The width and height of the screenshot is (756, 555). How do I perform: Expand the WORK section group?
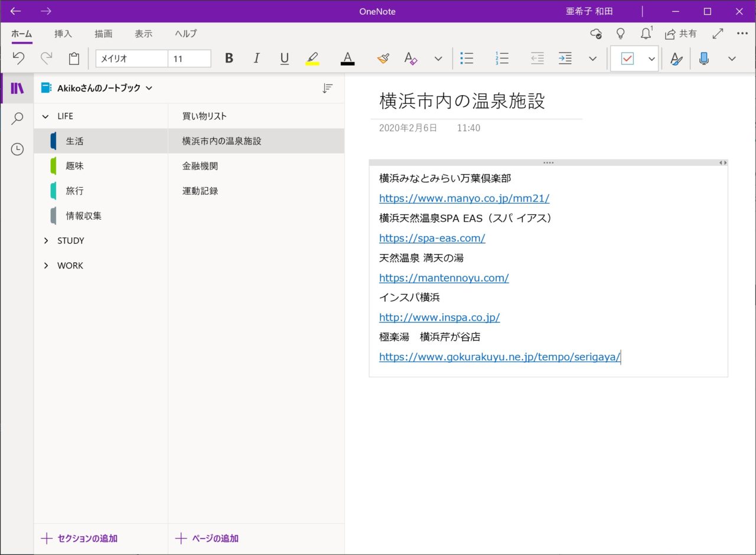(x=46, y=266)
